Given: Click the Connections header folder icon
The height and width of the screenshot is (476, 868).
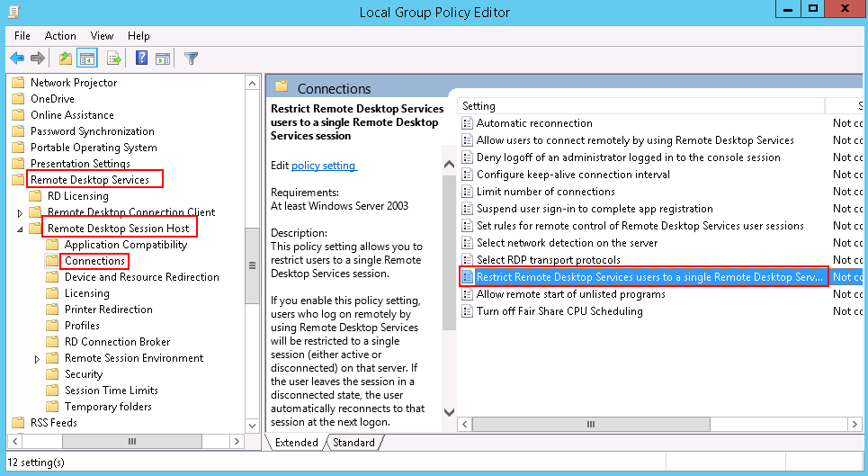Looking at the screenshot, I should tap(282, 87).
